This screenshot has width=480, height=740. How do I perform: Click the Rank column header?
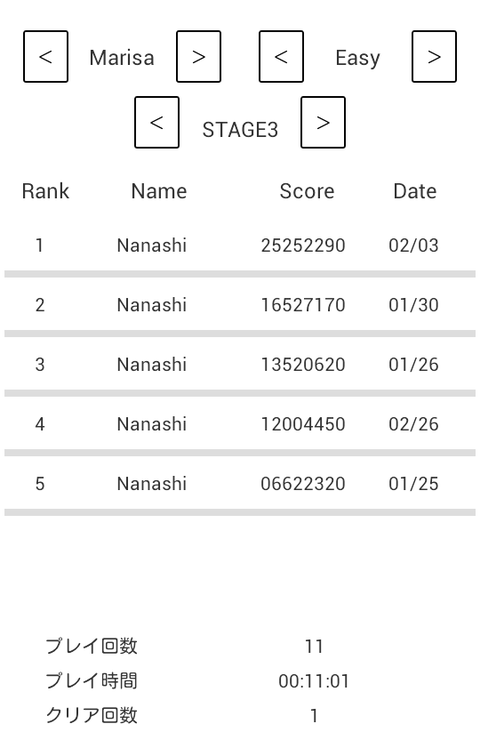point(46,191)
